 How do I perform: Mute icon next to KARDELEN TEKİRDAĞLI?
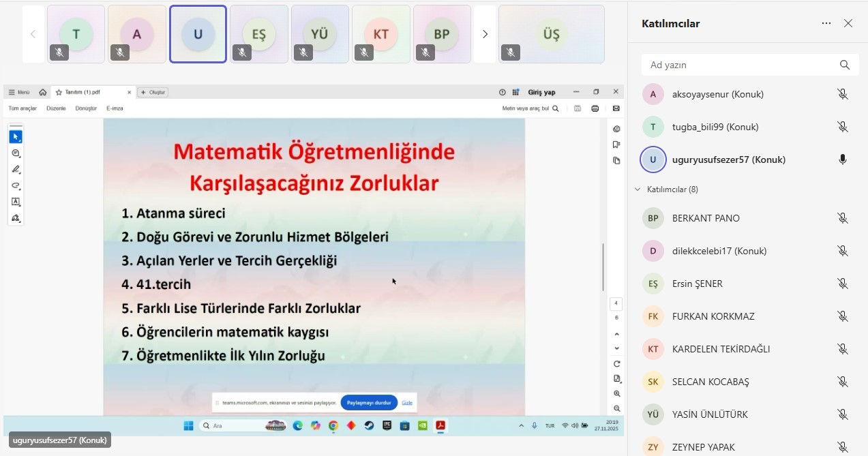(843, 349)
